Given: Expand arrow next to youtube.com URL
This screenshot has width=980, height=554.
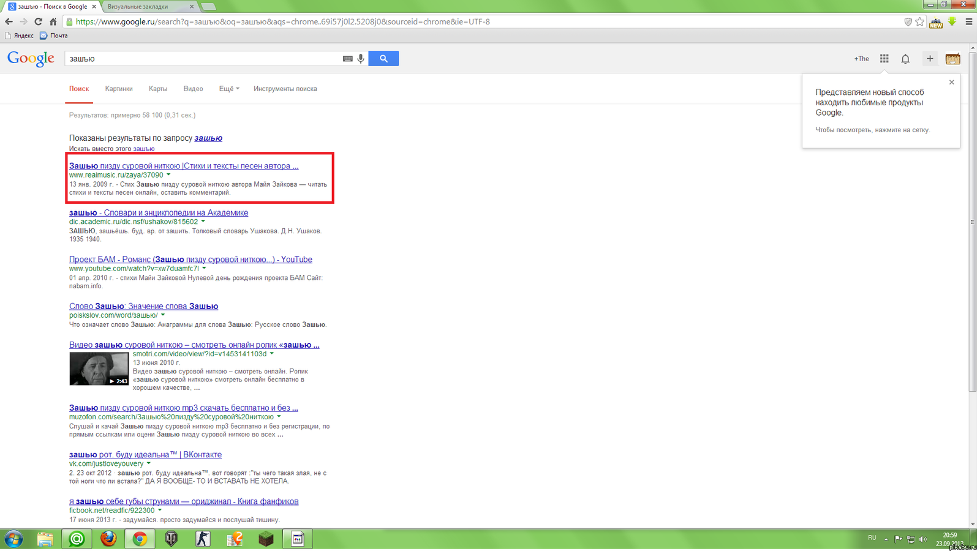Looking at the screenshot, I should click(x=204, y=268).
